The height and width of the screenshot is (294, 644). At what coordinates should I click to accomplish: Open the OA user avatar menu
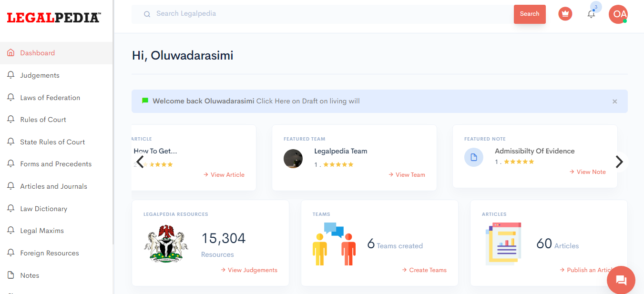618,14
